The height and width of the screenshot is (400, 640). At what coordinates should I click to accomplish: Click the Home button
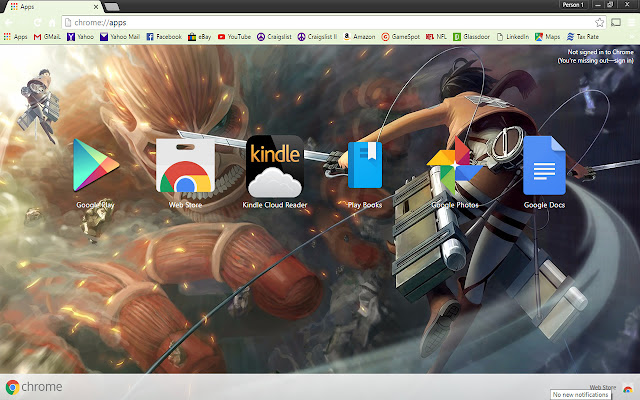click(x=52, y=22)
